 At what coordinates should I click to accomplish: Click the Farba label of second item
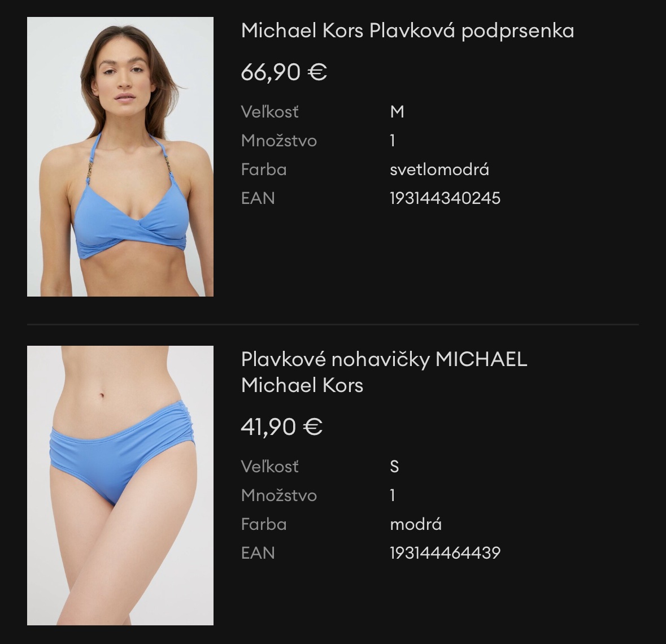pos(264,524)
